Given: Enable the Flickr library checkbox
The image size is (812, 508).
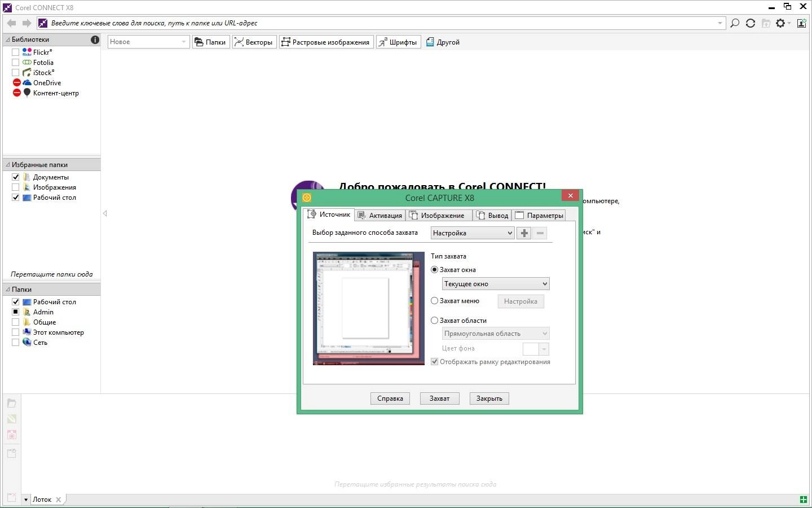Looking at the screenshot, I should 16,52.
